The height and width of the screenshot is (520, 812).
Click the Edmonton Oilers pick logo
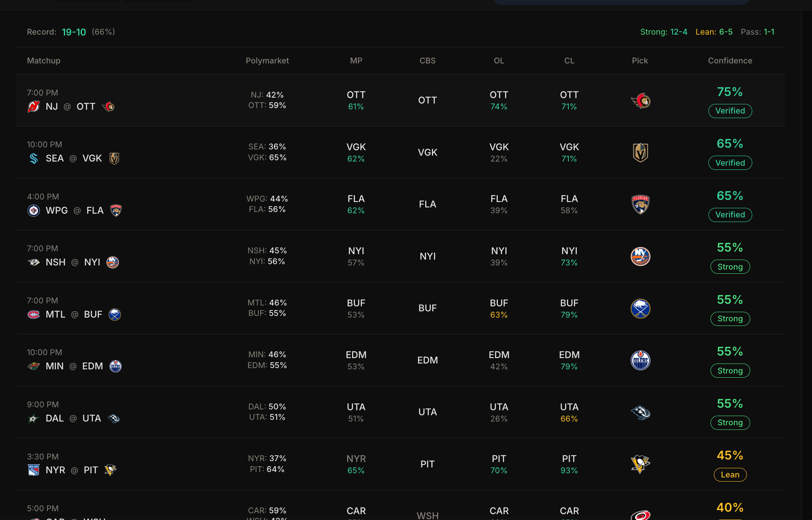640,360
